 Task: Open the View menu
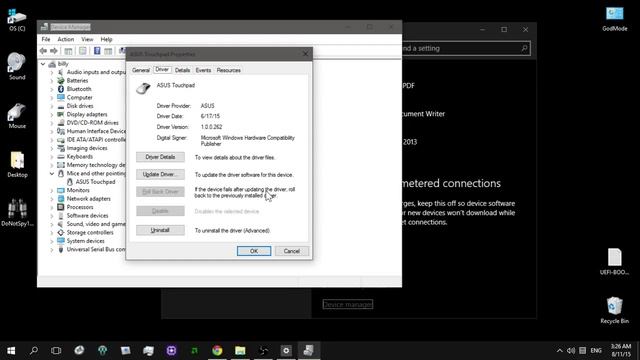pyautogui.click(x=87, y=39)
